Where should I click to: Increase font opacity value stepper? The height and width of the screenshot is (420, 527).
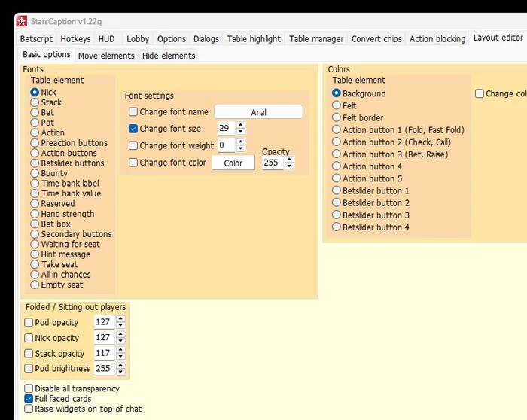point(289,159)
